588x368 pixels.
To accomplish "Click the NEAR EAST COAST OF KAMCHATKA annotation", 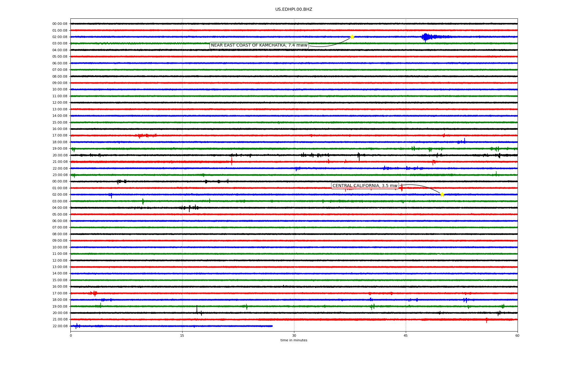I will (259, 45).
